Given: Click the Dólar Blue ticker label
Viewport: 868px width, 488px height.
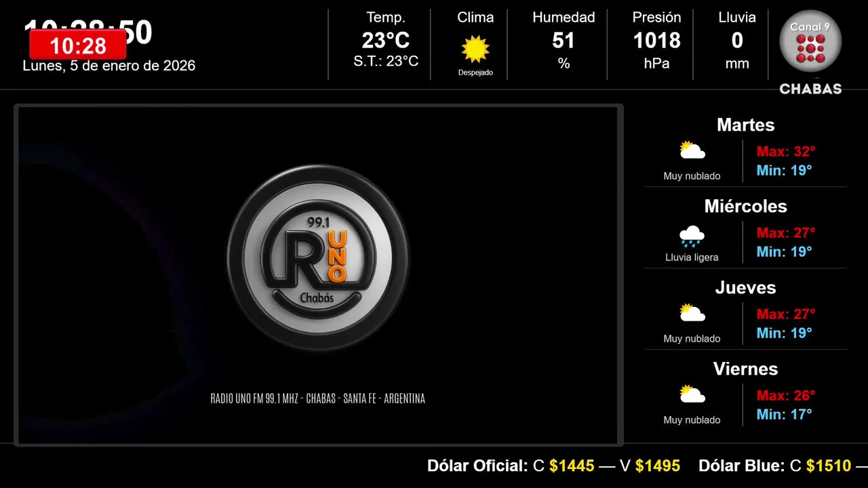Looking at the screenshot, I should [742, 466].
